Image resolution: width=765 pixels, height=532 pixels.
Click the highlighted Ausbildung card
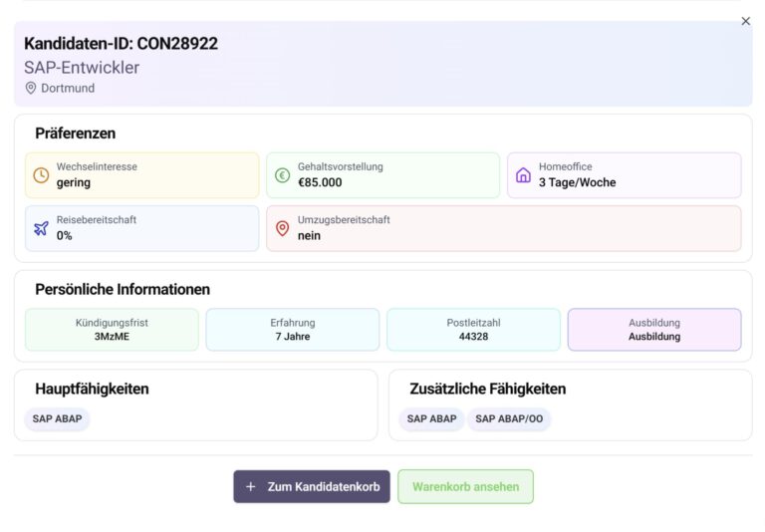tap(654, 330)
